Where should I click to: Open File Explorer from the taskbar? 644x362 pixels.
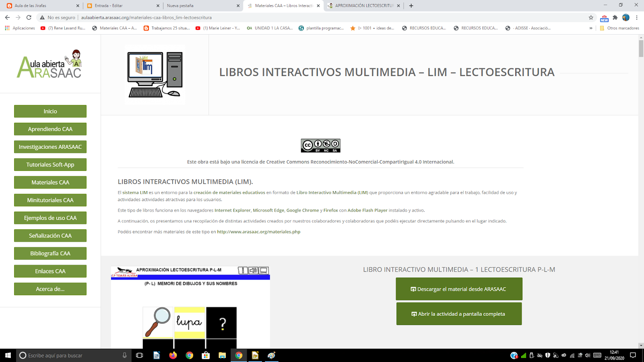222,355
